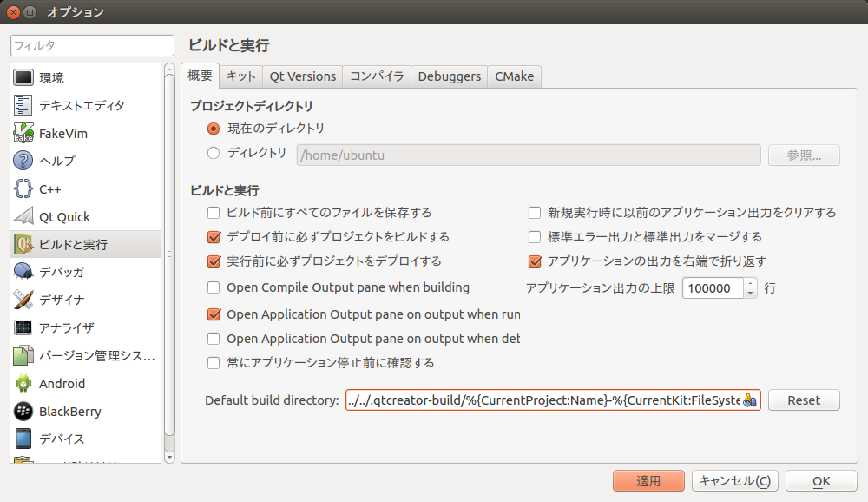Enable ビルド前にすべてのファイルを保存する checkbox
The width and height of the screenshot is (868, 502).
tap(214, 213)
